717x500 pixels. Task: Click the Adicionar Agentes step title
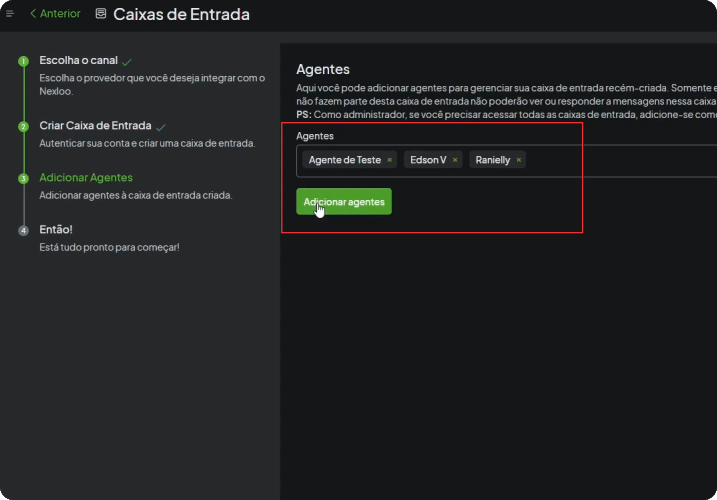86,177
